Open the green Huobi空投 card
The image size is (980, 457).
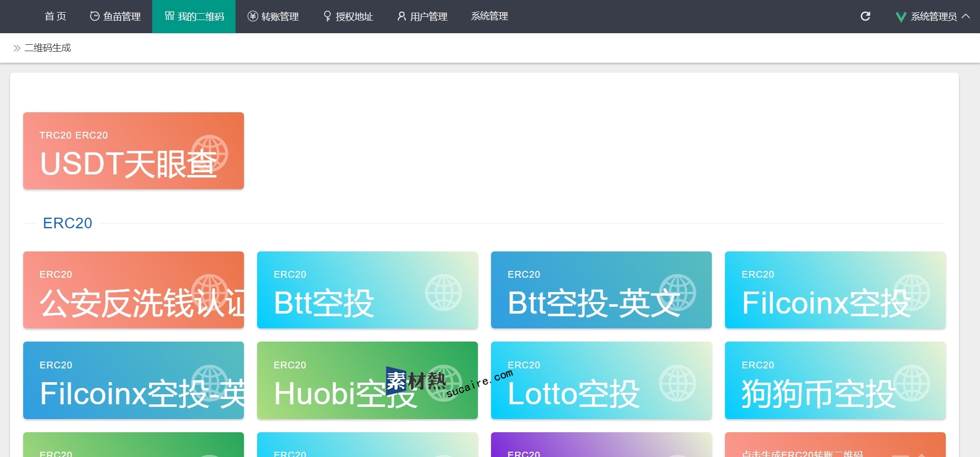[x=367, y=381]
